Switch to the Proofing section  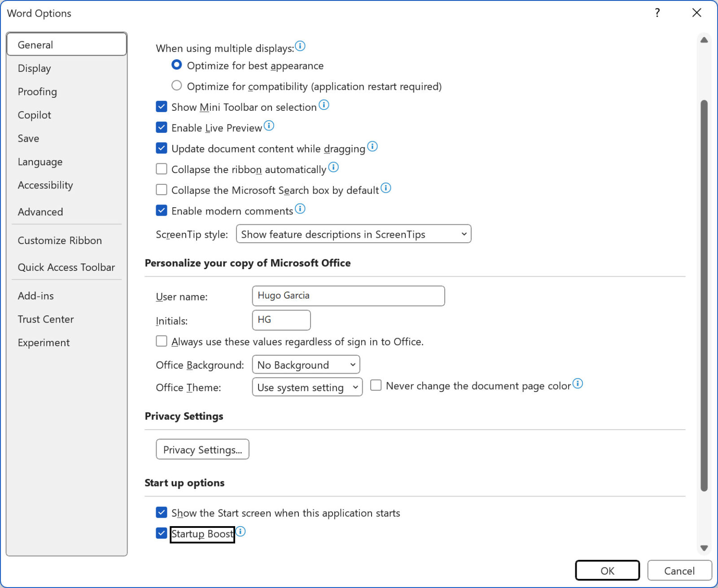(37, 91)
